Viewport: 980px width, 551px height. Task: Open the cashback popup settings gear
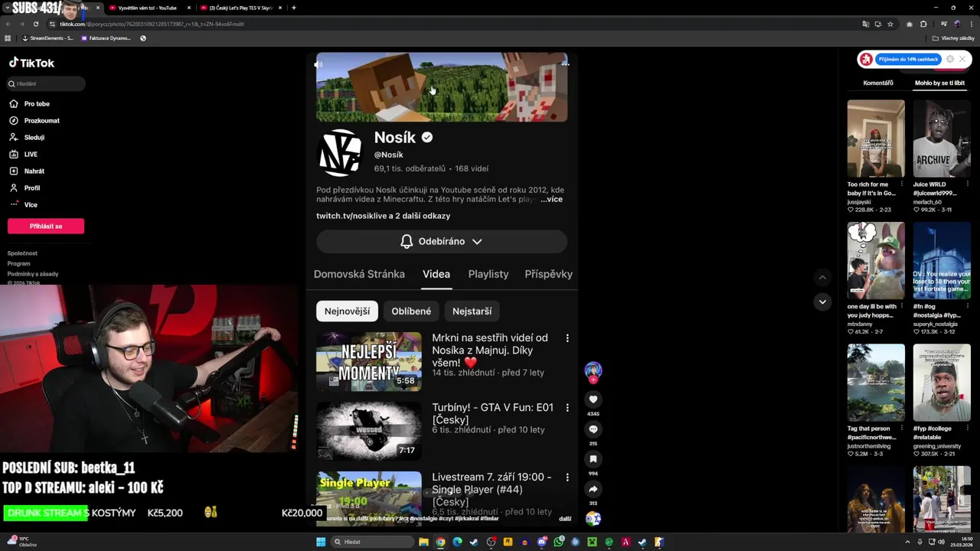coord(950,59)
